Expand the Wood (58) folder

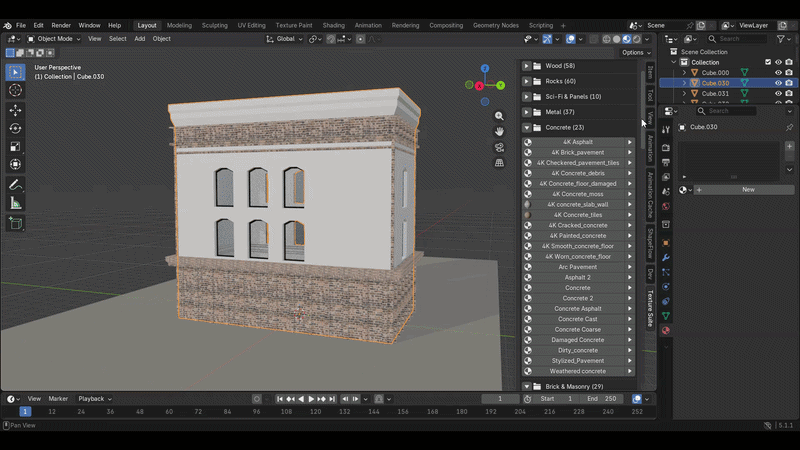pos(527,66)
